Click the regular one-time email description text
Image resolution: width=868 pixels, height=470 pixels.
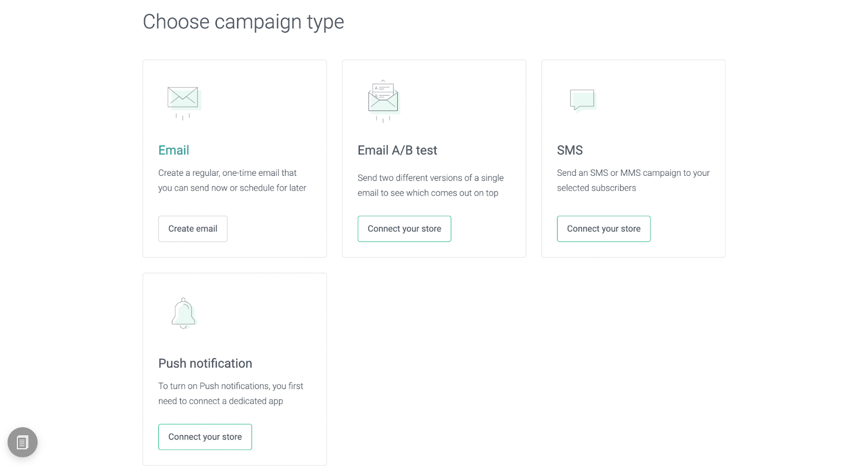point(232,180)
